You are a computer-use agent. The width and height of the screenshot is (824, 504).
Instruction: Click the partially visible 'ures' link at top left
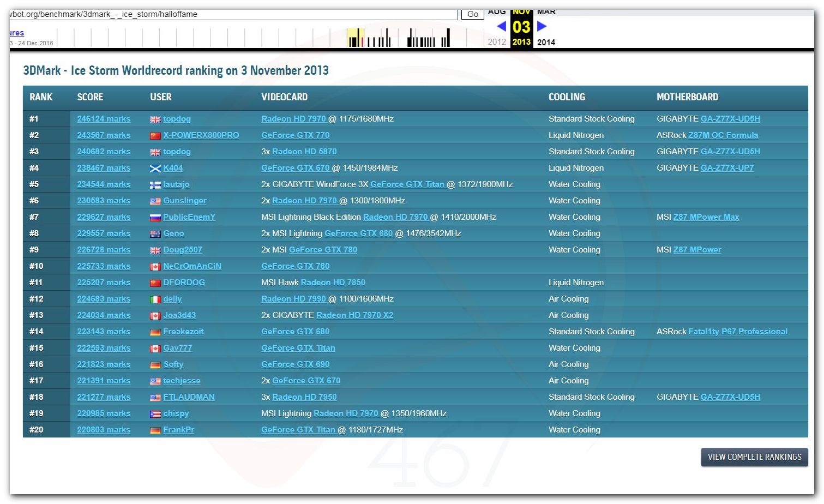point(17,33)
